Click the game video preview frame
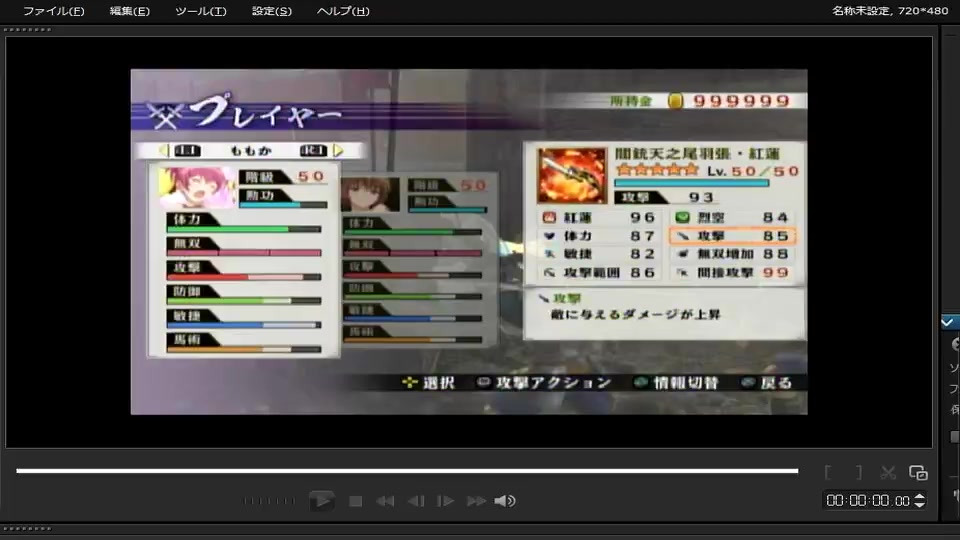The height and width of the screenshot is (540, 960). [x=469, y=242]
